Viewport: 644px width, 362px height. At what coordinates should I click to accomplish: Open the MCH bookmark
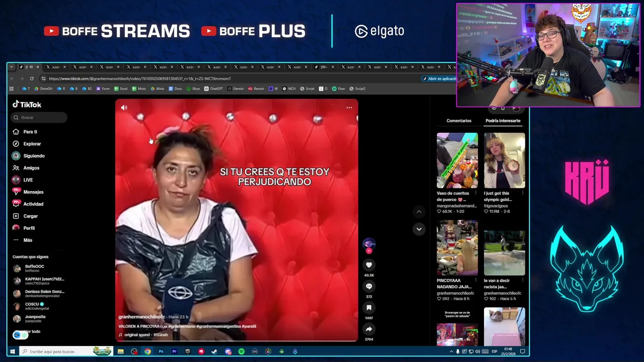[289, 88]
